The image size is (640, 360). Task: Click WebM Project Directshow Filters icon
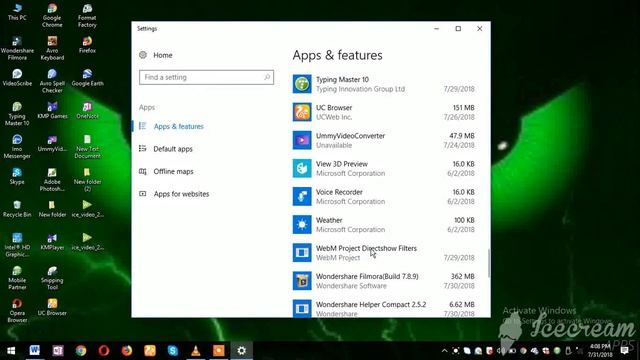click(302, 253)
